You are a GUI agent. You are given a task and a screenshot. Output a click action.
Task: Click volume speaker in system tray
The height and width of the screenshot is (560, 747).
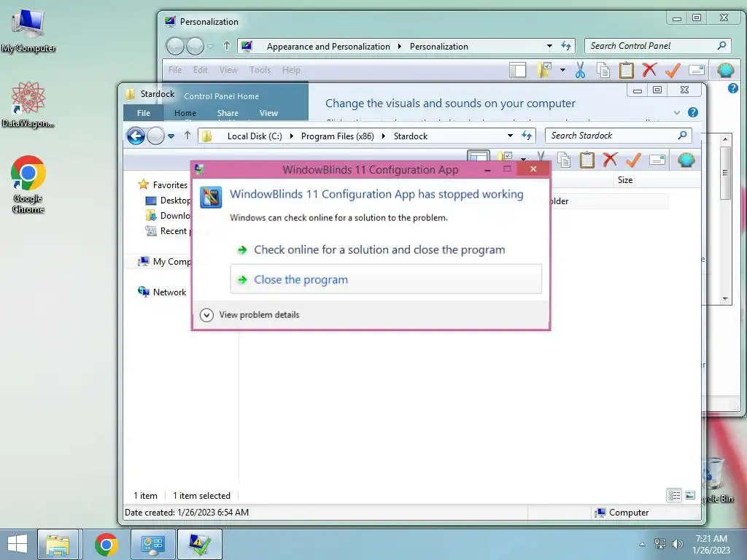677,544
